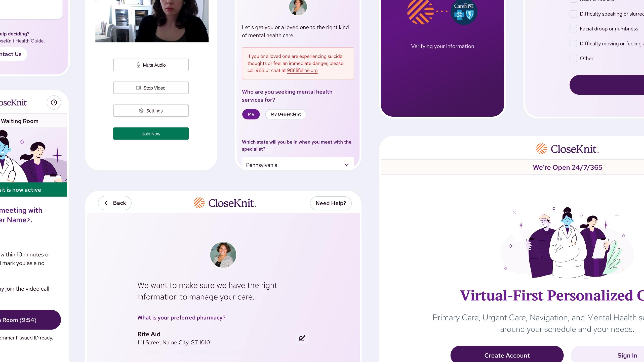
Task: Click the info circle icon in waiting room
Action: (x=54, y=103)
